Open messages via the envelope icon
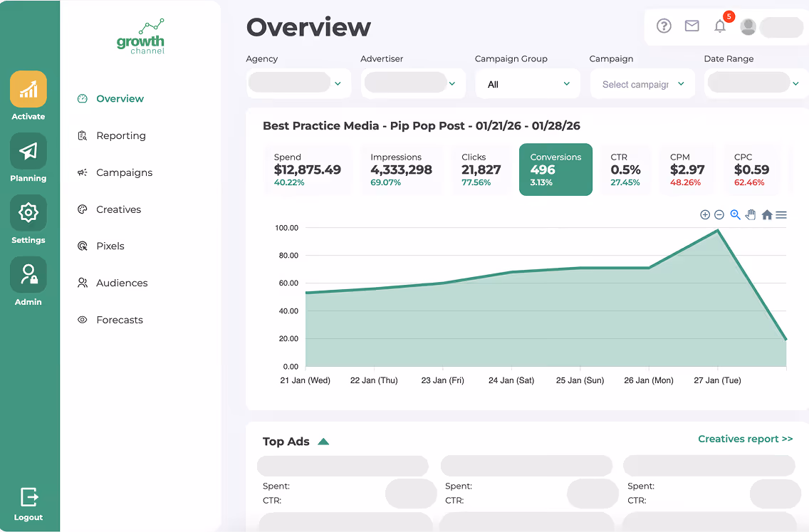 coord(691,26)
